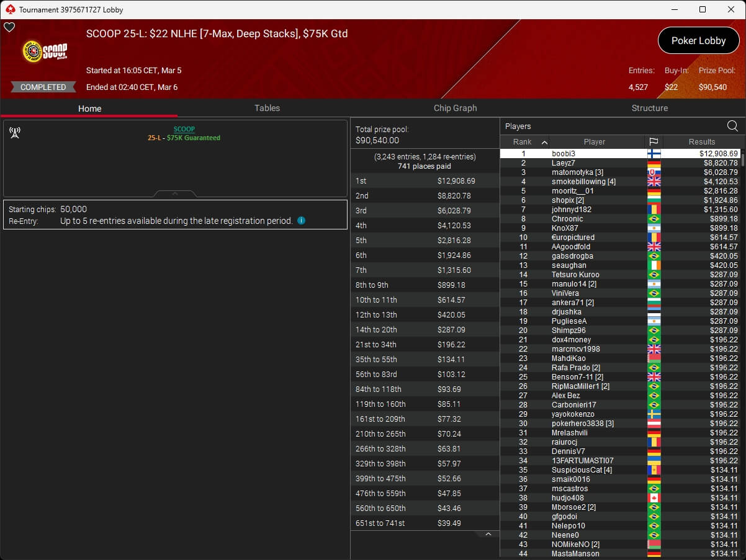Image resolution: width=746 pixels, height=560 pixels.
Task: Click Finland flag beside boobi3
Action: [654, 154]
